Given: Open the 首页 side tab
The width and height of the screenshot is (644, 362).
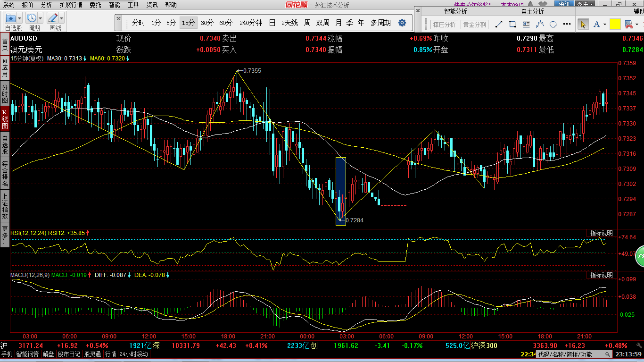Looking at the screenshot, I should coord(5,45).
